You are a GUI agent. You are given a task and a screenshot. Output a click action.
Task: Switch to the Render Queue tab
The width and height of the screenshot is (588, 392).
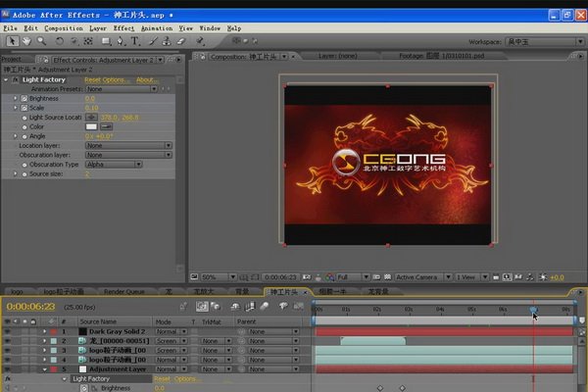pyautogui.click(x=123, y=292)
